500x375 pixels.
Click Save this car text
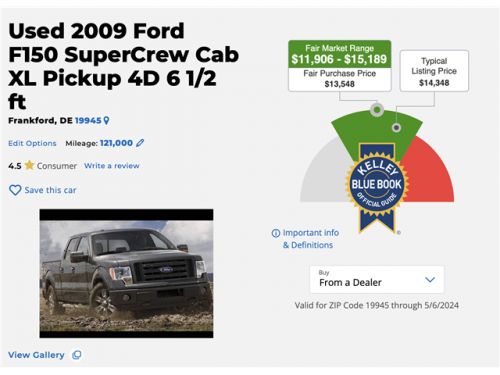(50, 190)
